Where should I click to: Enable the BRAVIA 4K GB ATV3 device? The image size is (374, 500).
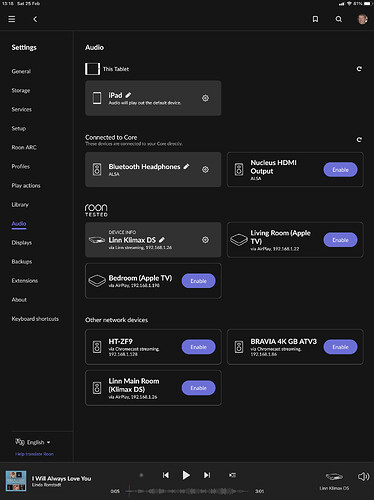tap(340, 347)
